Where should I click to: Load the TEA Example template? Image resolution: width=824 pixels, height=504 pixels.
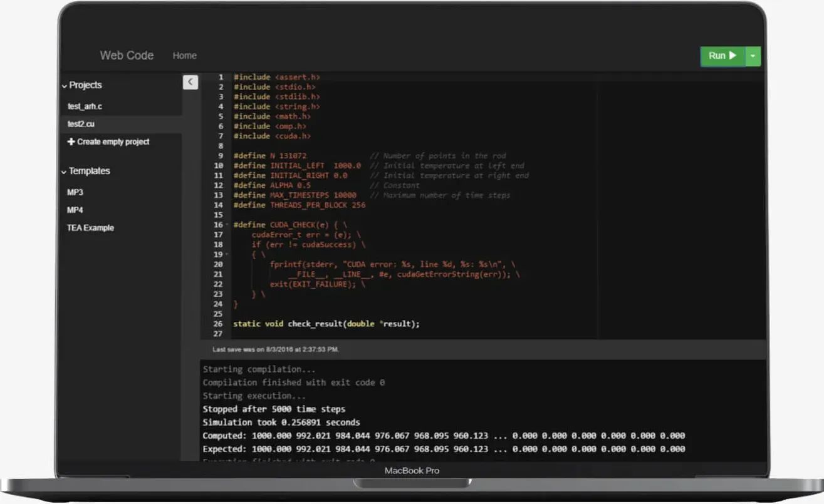90,228
